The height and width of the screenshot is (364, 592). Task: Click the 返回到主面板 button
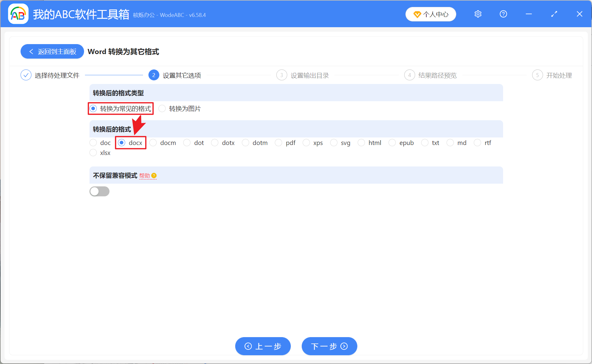click(x=52, y=51)
